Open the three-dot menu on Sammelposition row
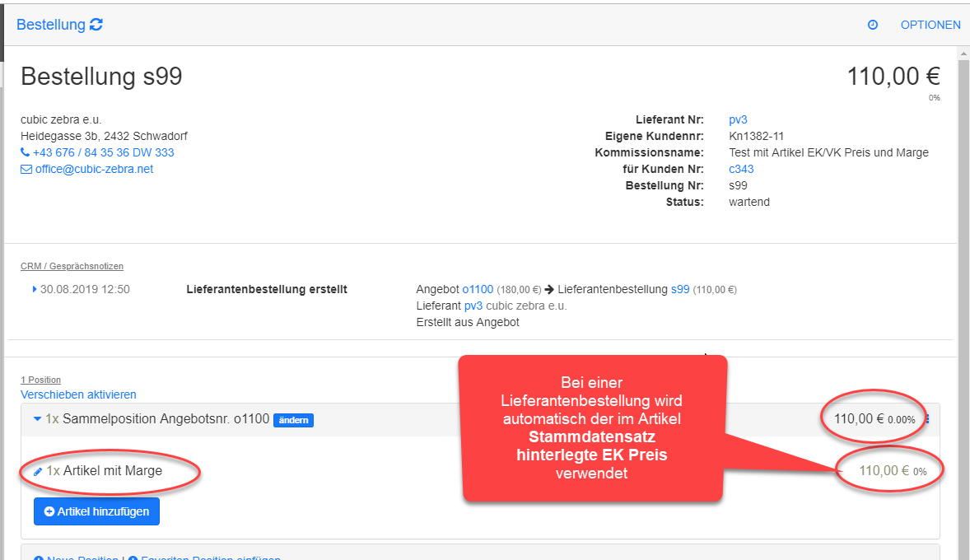 (x=927, y=419)
